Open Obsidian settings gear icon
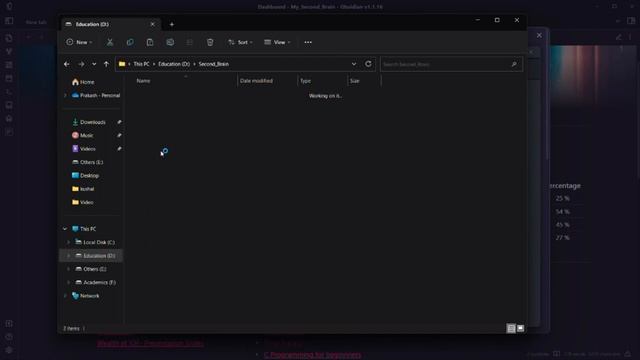The width and height of the screenshot is (640, 360). [9, 350]
